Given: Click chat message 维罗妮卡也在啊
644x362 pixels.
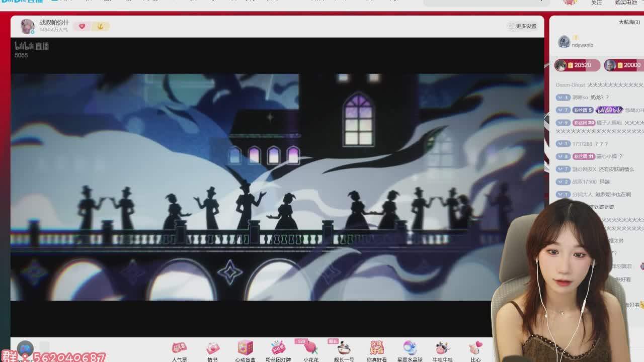Looking at the screenshot, I should pyautogui.click(x=613, y=195).
